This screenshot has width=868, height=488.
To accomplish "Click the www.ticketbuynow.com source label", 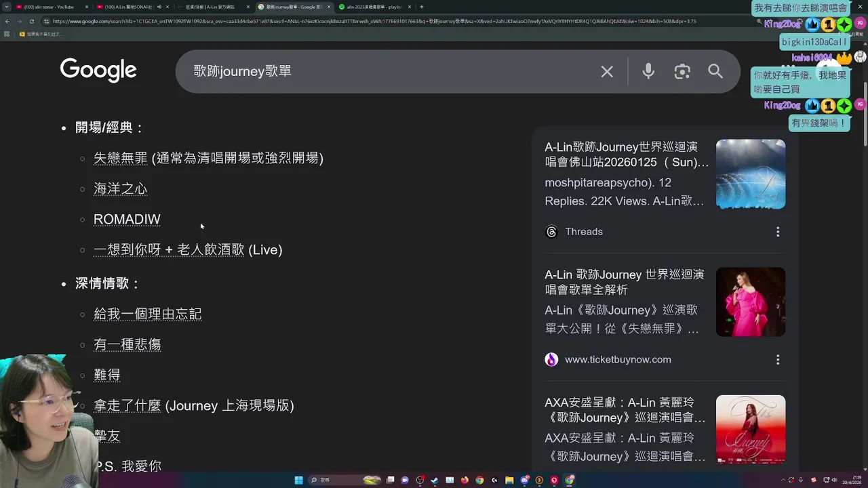I will pos(618,360).
